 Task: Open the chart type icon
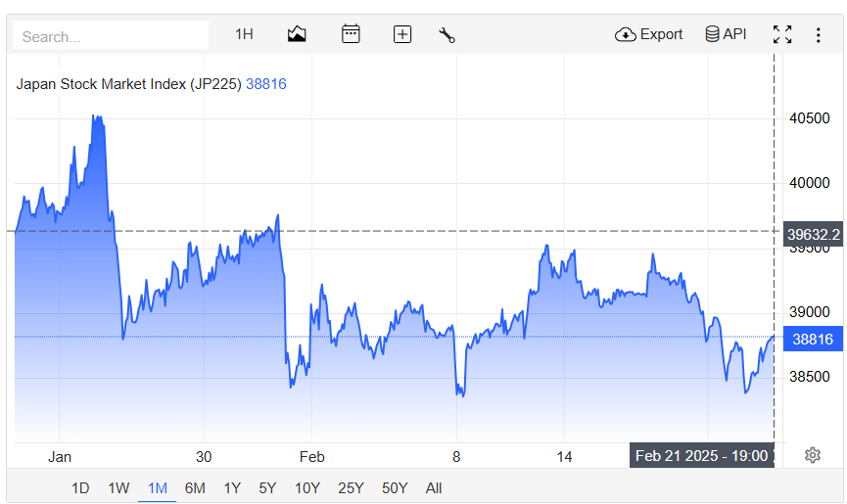[297, 34]
